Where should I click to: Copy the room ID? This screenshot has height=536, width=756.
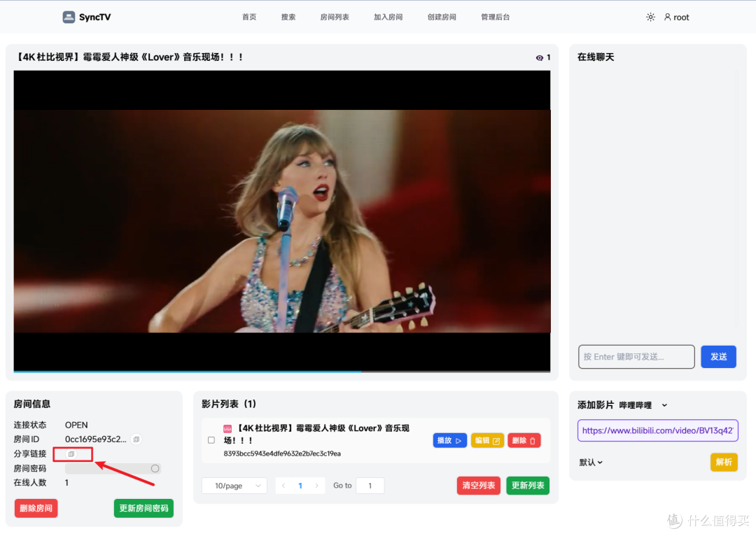pyautogui.click(x=136, y=439)
